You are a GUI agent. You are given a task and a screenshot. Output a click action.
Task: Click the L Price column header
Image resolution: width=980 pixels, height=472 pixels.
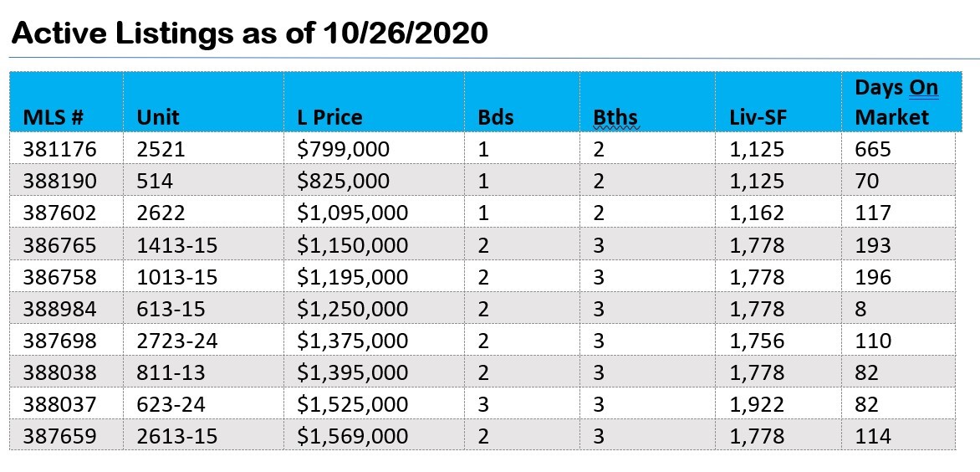(x=329, y=118)
